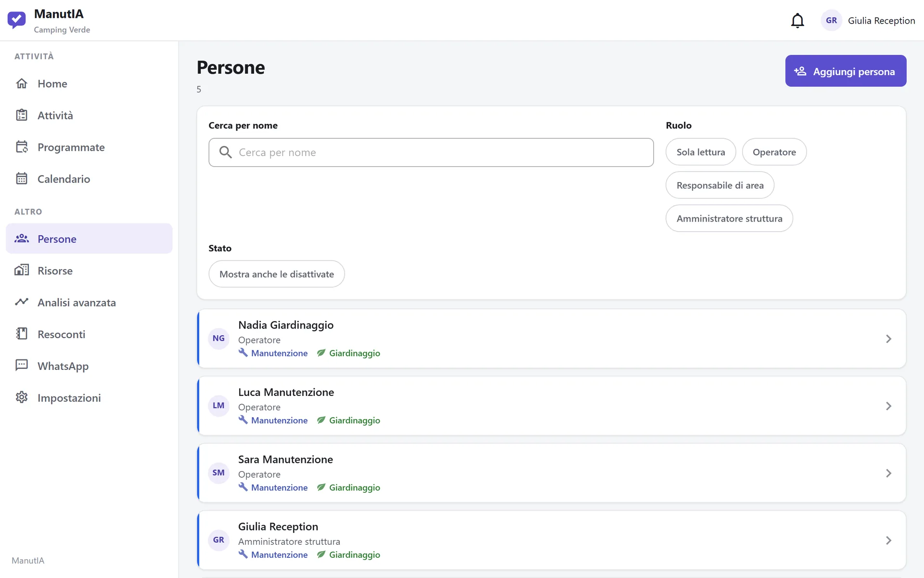Click the Impostazioni gear icon
The image size is (924, 578).
22,397
